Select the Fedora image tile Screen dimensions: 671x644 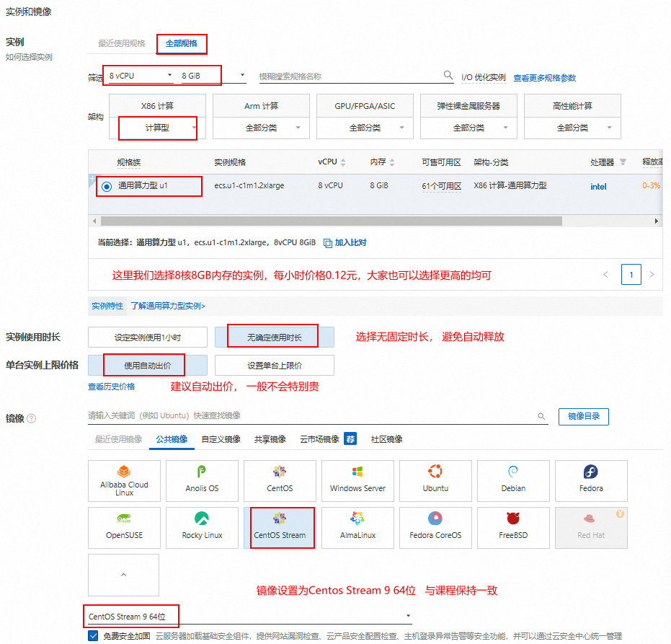592,481
